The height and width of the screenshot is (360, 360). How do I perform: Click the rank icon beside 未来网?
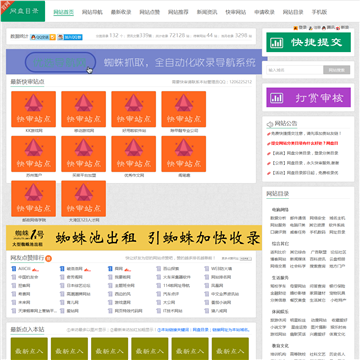[x=14, y=303]
